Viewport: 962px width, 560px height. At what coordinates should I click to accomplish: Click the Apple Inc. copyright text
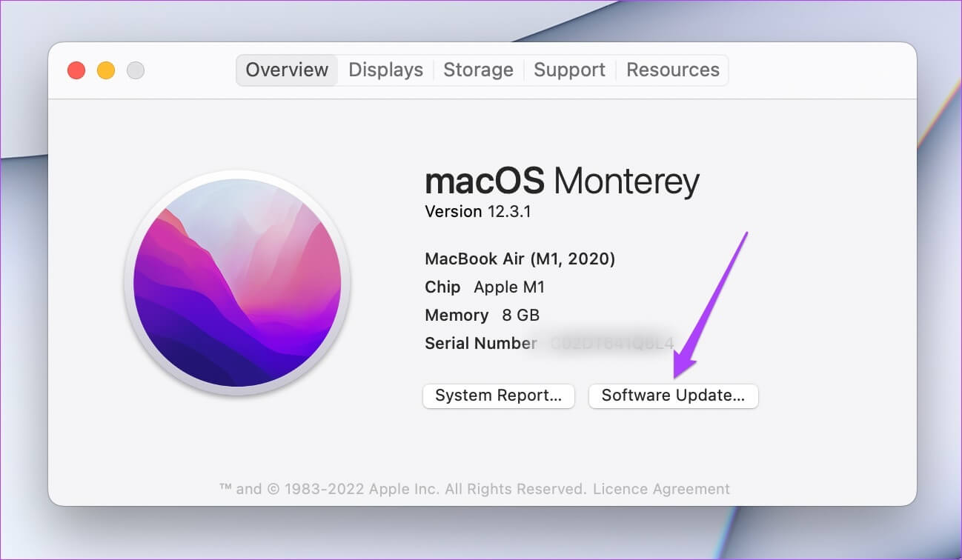(403, 489)
